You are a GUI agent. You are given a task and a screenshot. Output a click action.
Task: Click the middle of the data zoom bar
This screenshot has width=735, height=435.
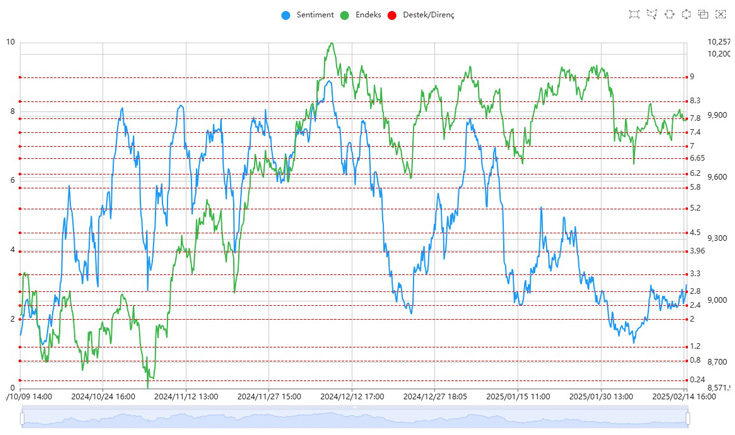click(x=353, y=418)
